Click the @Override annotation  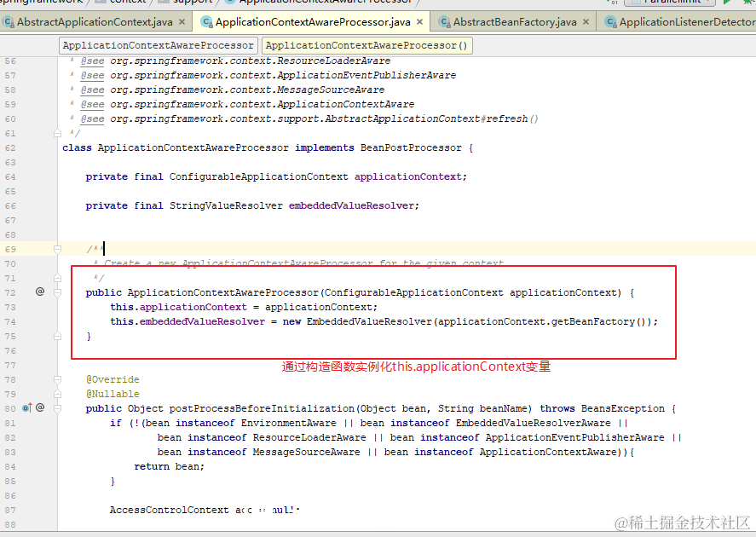point(113,379)
